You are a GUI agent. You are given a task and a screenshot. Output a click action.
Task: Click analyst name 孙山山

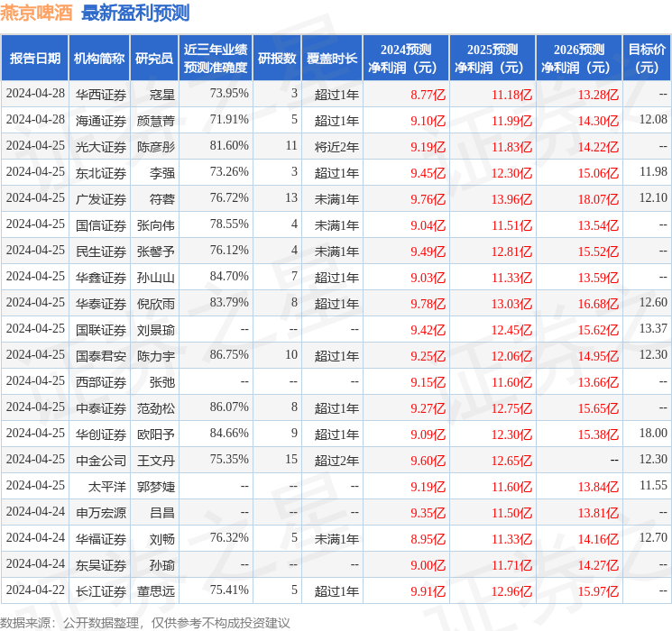[x=156, y=277]
